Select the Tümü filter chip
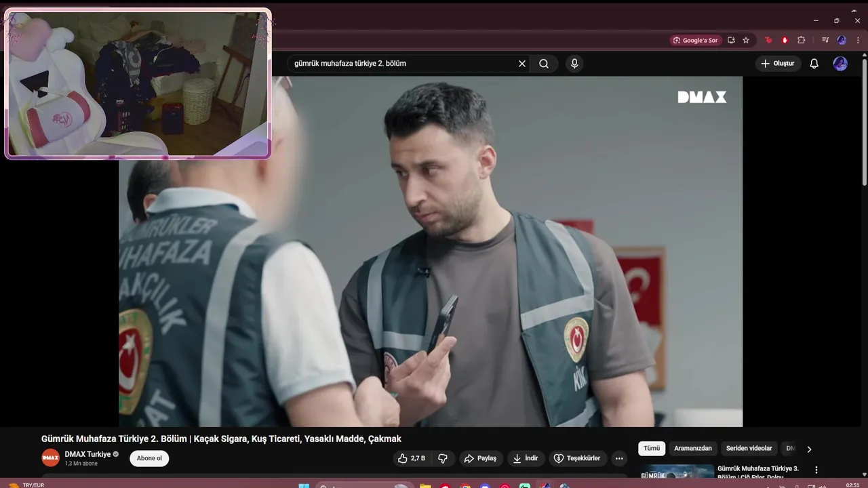 tap(652, 449)
